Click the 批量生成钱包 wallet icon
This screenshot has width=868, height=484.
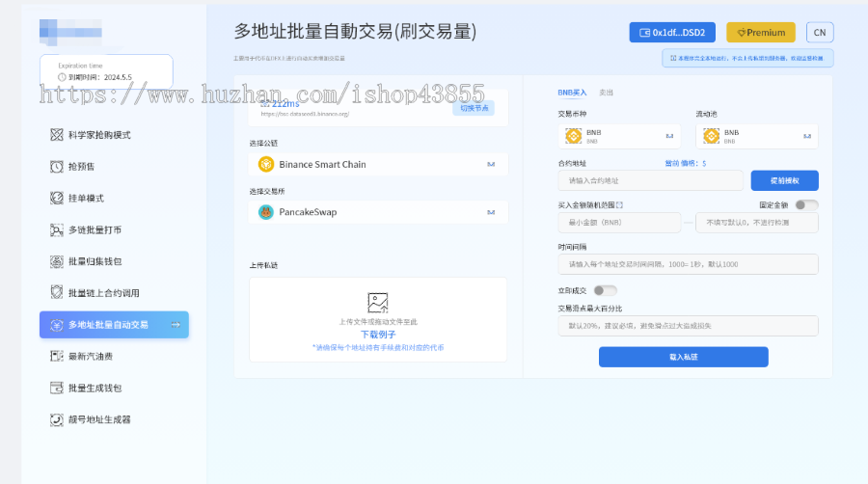click(x=57, y=388)
